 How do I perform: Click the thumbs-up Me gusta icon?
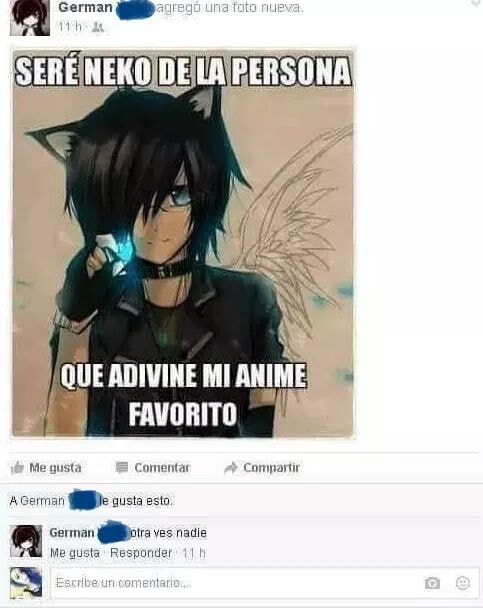pyautogui.click(x=17, y=468)
